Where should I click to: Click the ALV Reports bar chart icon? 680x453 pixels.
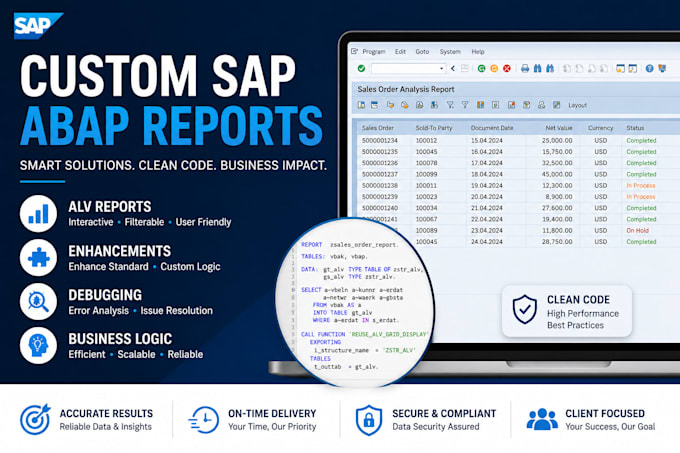38,214
